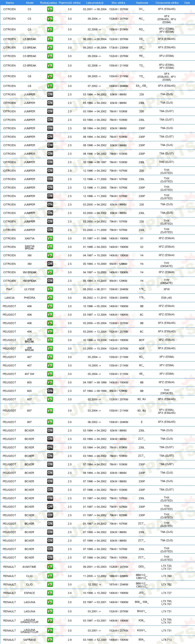Click the Marka column header
The height and width of the screenshot is (644, 195).
coord(10,3)
